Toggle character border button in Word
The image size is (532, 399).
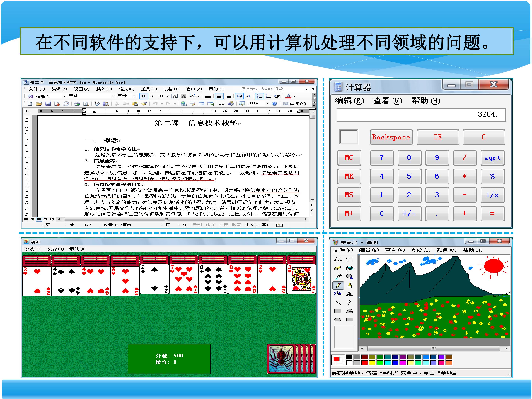175,96
